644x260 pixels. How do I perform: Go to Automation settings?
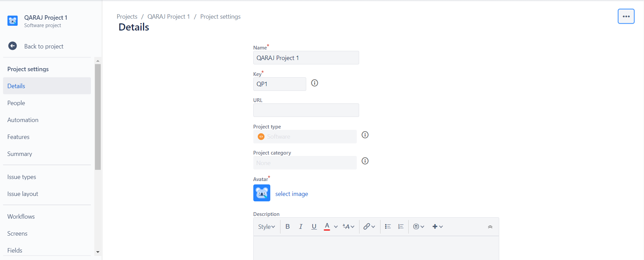pos(47,120)
